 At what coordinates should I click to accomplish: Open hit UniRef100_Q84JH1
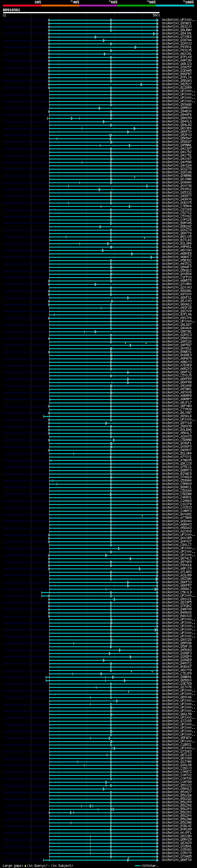coord(176,33)
